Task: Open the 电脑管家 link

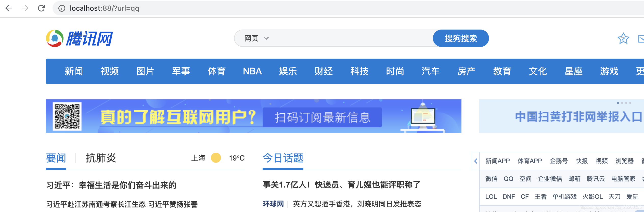Action: [x=623, y=179]
